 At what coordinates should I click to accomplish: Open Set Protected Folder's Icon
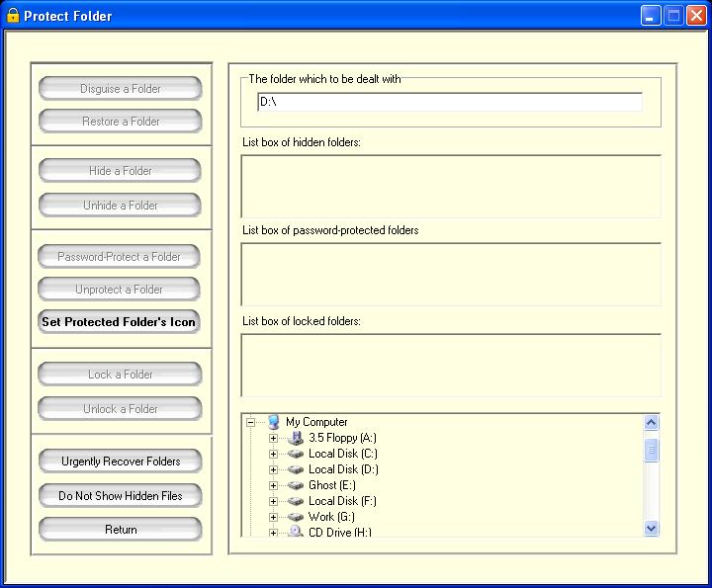(x=119, y=322)
